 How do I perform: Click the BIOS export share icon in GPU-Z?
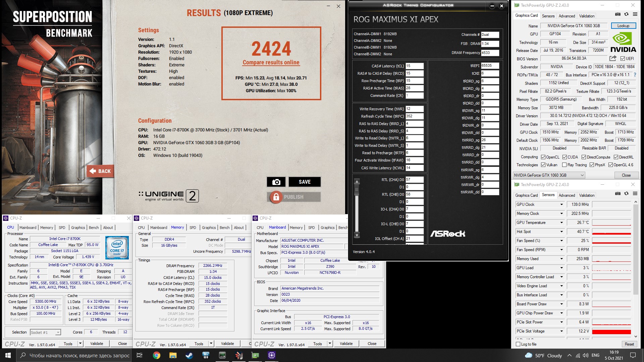pyautogui.click(x=613, y=58)
